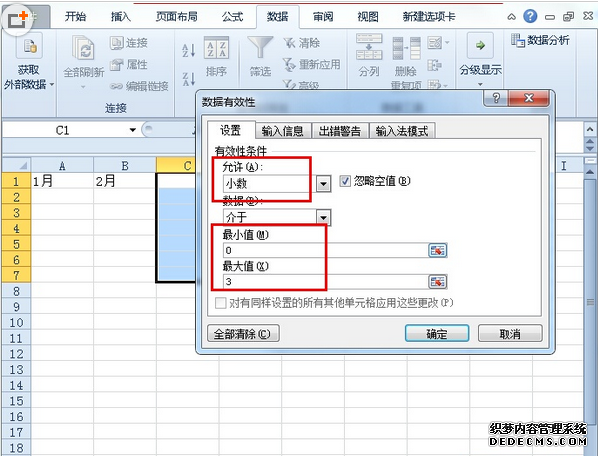Switch to Page Layout (页面布局) tab
This screenshot has width=598, height=456.
[177, 17]
